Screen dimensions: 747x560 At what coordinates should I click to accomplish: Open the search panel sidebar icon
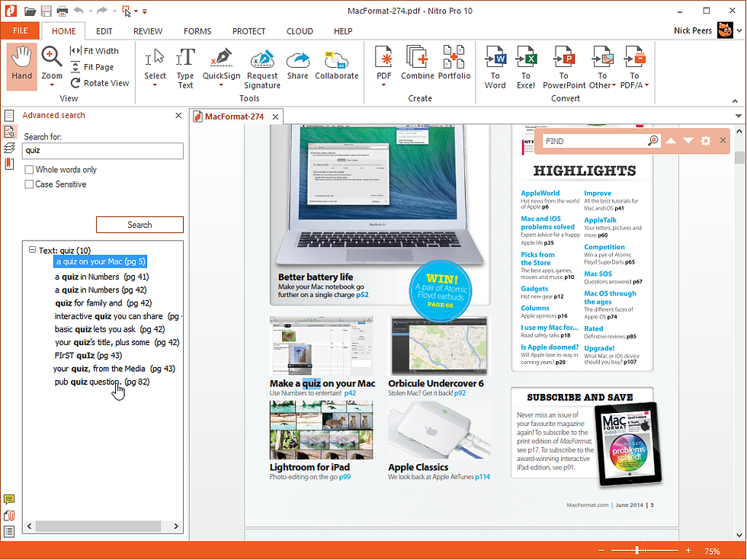[9, 132]
